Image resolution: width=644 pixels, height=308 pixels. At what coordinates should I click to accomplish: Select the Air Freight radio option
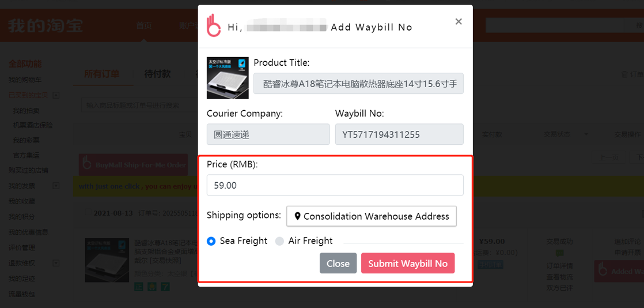(279, 241)
